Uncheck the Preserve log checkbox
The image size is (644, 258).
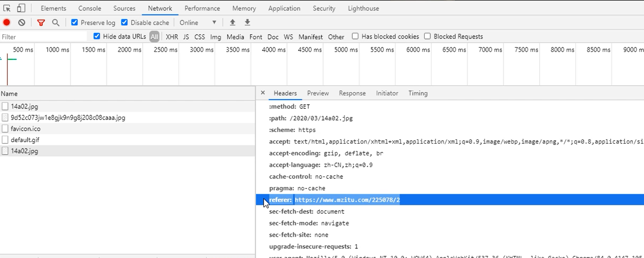tap(75, 22)
